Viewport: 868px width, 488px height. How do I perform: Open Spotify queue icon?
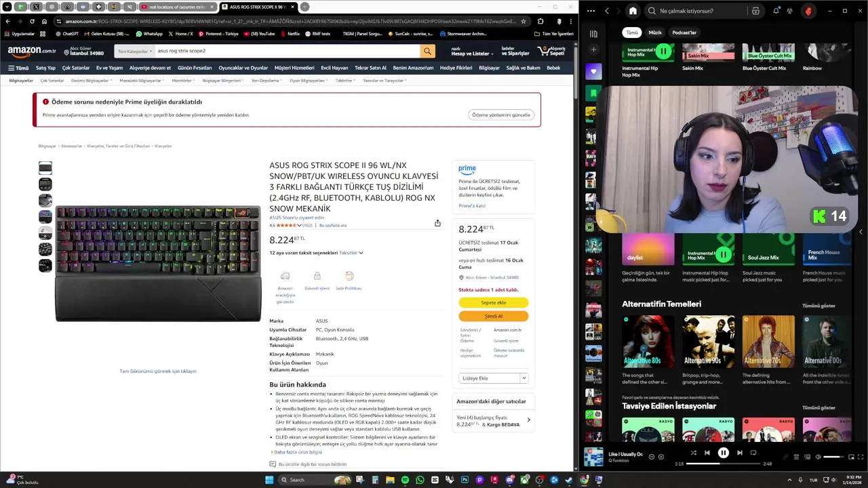point(796,457)
